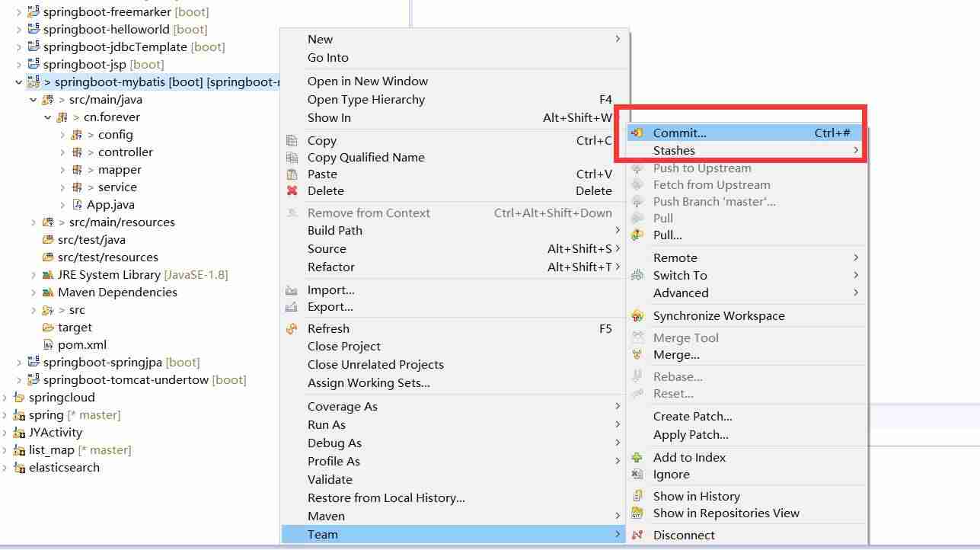Select the Copy Qualified Name icon
The image size is (980, 550).
click(292, 158)
